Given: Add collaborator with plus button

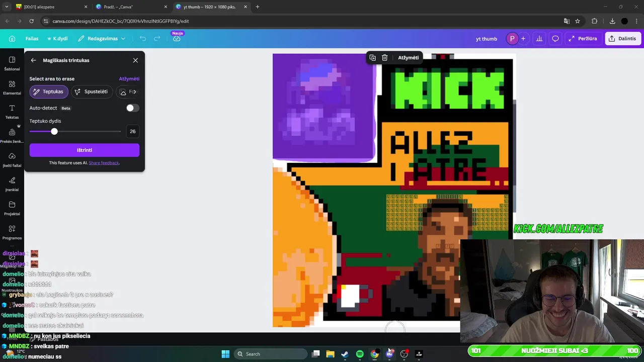Looking at the screenshot, I should (523, 39).
